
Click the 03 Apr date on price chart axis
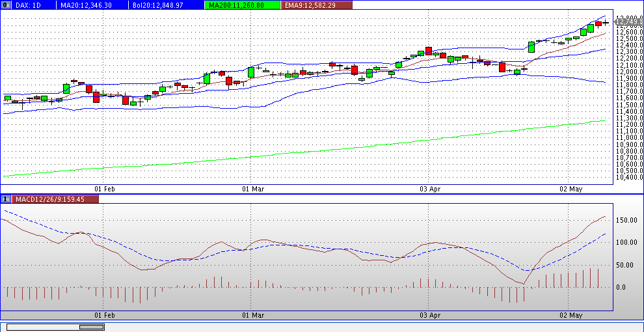click(x=429, y=189)
